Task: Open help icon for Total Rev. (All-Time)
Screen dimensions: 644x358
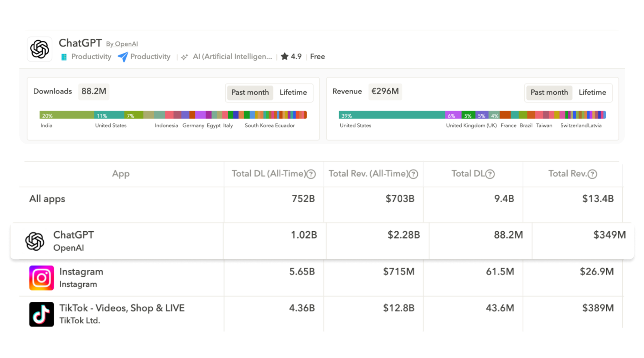Action: (x=414, y=174)
